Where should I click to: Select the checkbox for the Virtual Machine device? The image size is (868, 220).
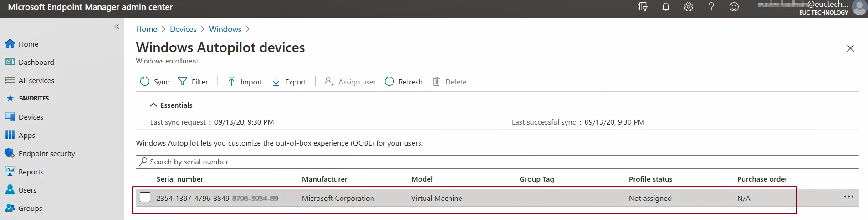pyautogui.click(x=145, y=197)
